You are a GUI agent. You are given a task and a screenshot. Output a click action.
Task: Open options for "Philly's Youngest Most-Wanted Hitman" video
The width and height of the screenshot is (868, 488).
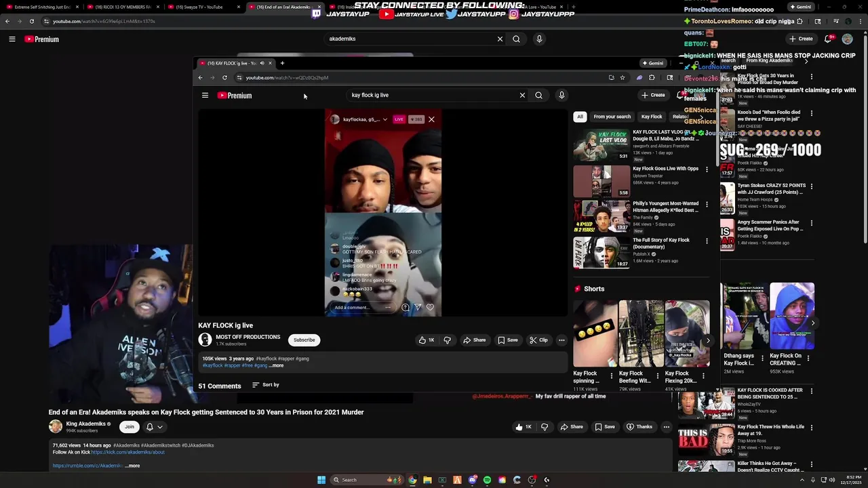pyautogui.click(x=707, y=204)
